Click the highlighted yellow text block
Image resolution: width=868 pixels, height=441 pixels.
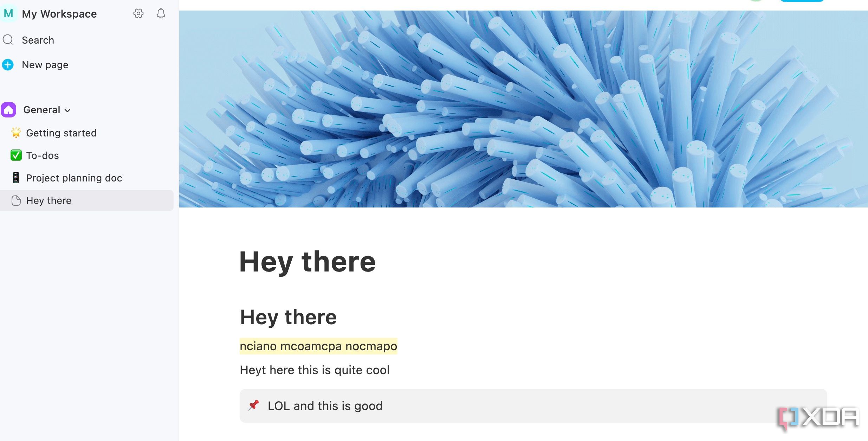(318, 346)
